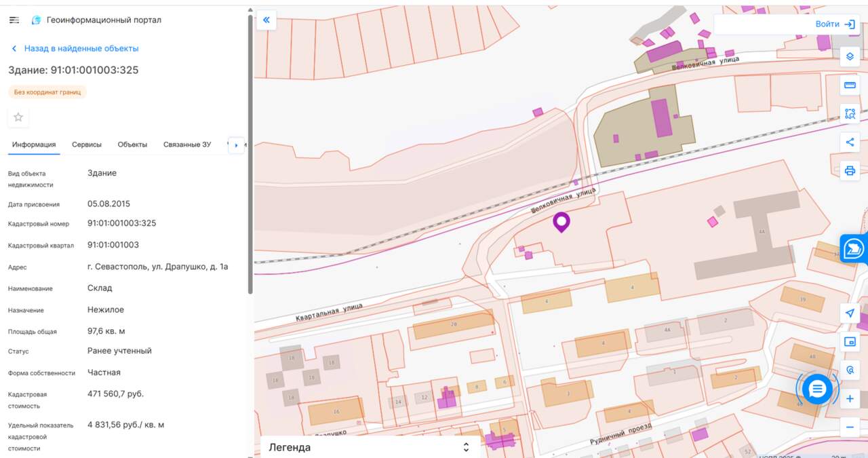Image resolution: width=868 pixels, height=458 pixels.
Task: Open the map layers panel
Action: coord(850,56)
